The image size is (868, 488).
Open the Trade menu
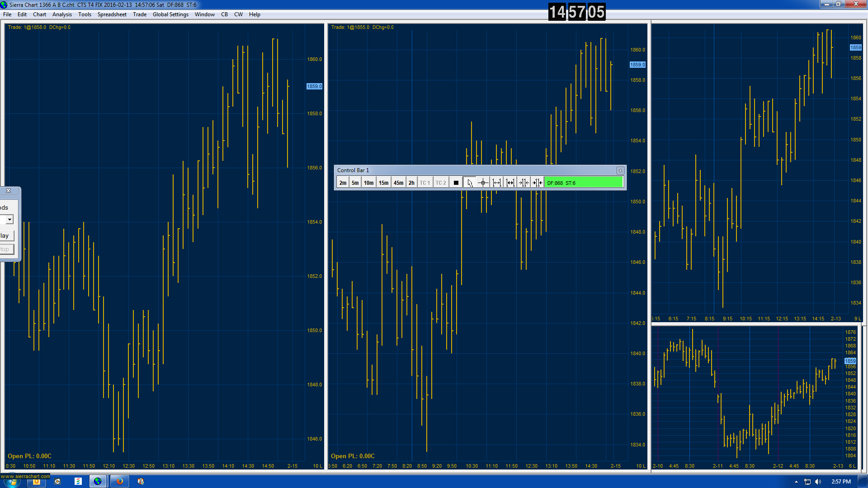point(139,14)
